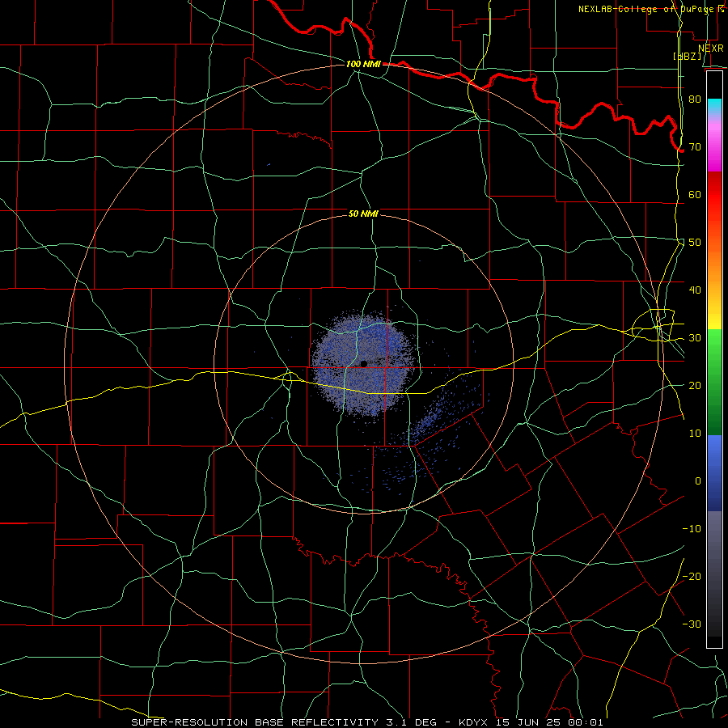Click the -20 value on the dBZ scale
The width and height of the screenshot is (728, 728).
[x=692, y=577]
